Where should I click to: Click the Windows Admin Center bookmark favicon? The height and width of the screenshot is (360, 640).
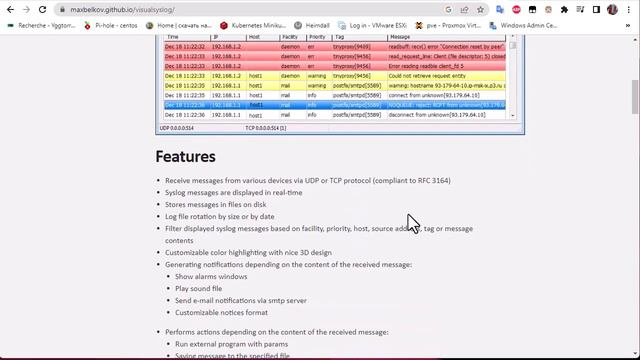(493, 25)
